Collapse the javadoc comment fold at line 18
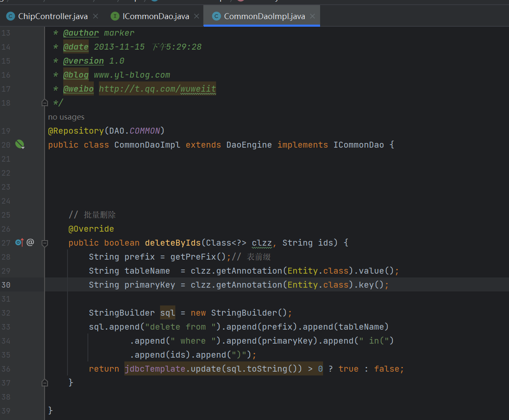 click(x=45, y=103)
